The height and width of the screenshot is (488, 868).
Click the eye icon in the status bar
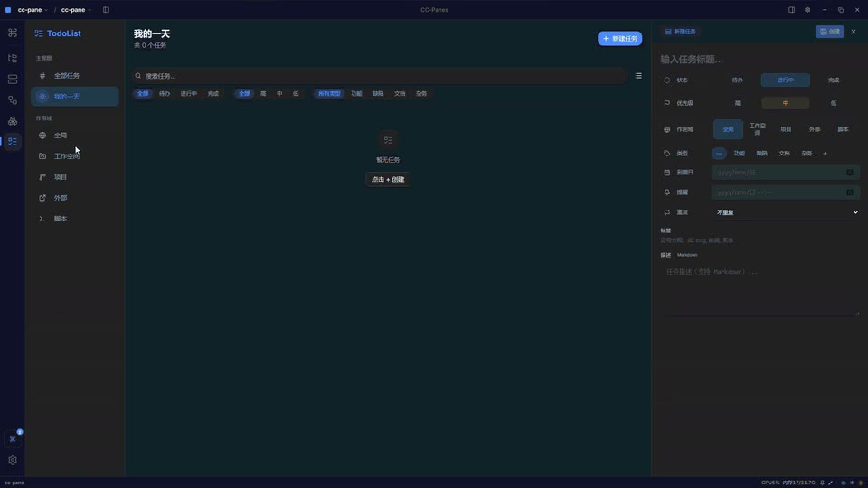click(844, 483)
